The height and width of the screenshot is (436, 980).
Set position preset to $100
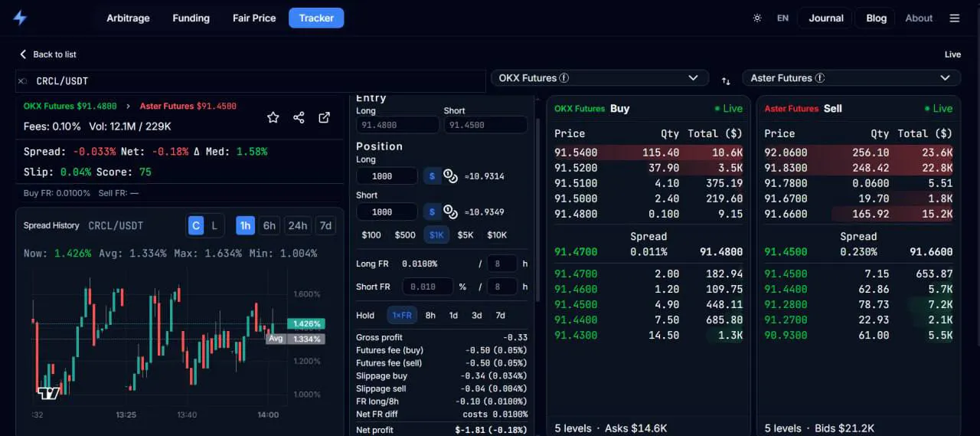pyautogui.click(x=371, y=235)
